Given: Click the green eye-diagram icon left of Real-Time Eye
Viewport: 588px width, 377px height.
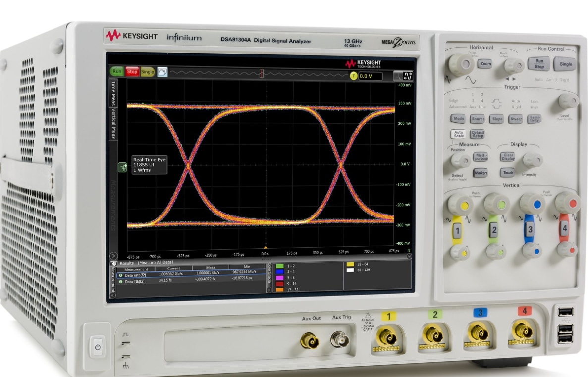Looking at the screenshot, I should 122,167.
